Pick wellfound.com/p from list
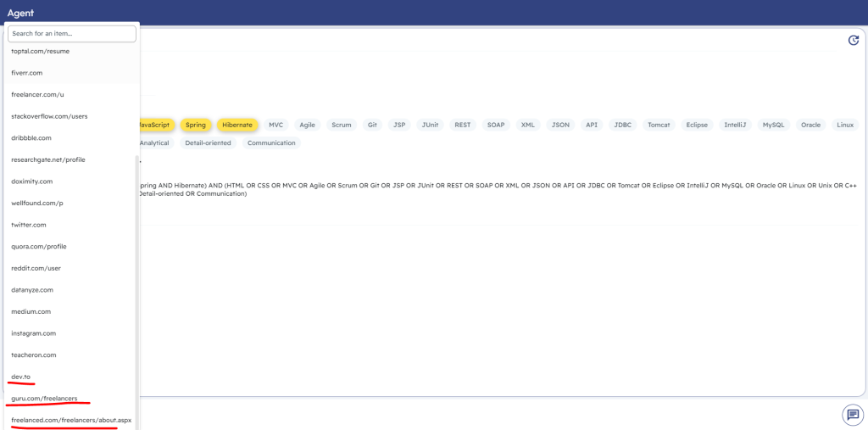Image resolution: width=868 pixels, height=430 pixels. [72, 203]
